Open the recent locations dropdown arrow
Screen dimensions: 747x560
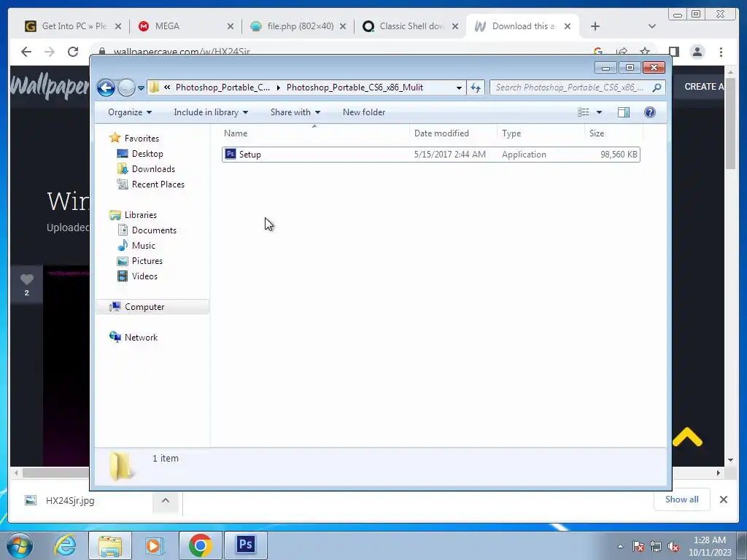(141, 88)
